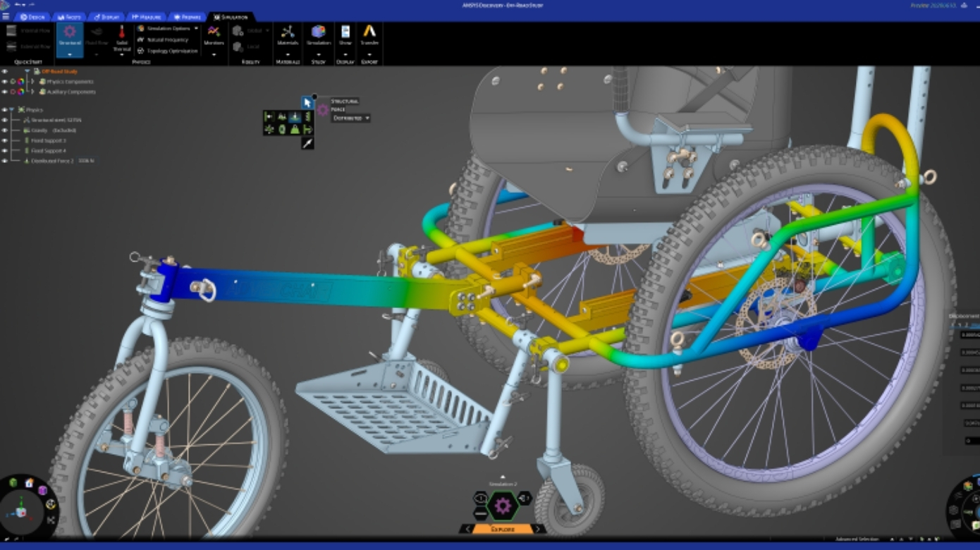This screenshot has width=980, height=550.
Task: Click the 333k N force value field
Action: (x=87, y=161)
